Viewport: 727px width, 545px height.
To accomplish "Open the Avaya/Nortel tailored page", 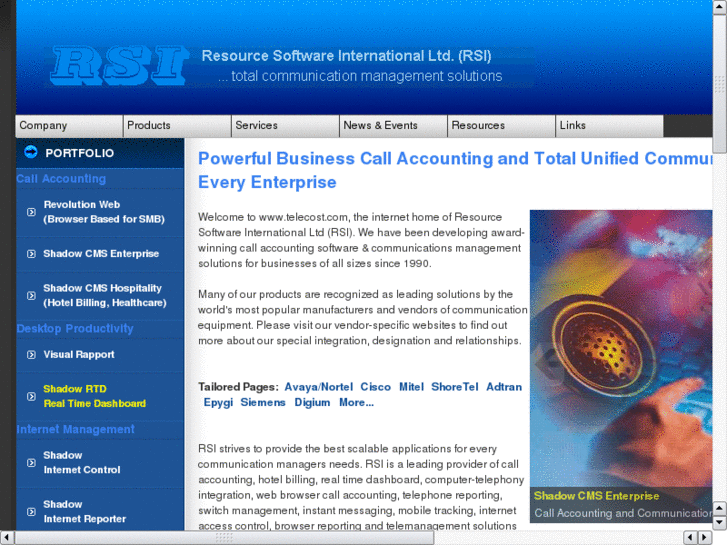I will click(319, 387).
